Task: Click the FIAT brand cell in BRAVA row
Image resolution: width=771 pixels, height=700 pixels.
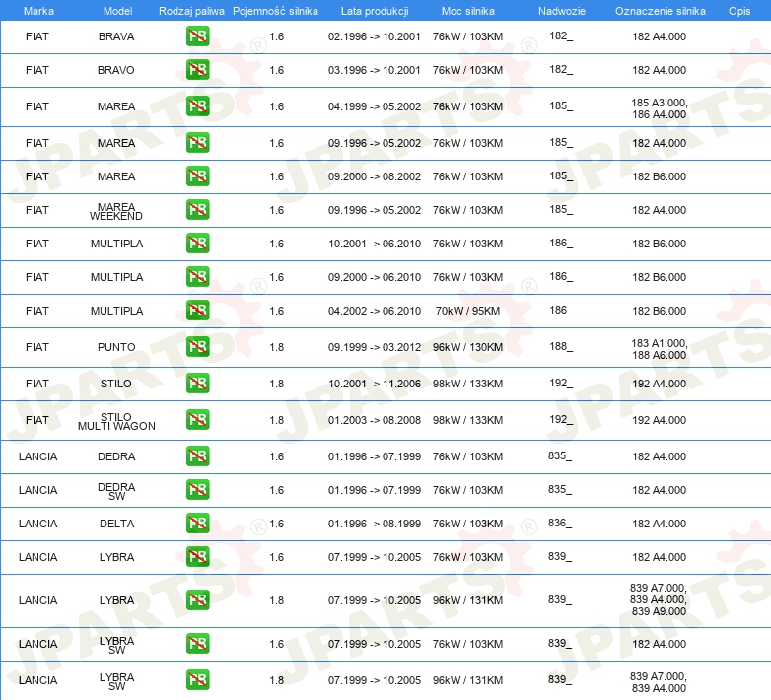Action: tap(36, 36)
